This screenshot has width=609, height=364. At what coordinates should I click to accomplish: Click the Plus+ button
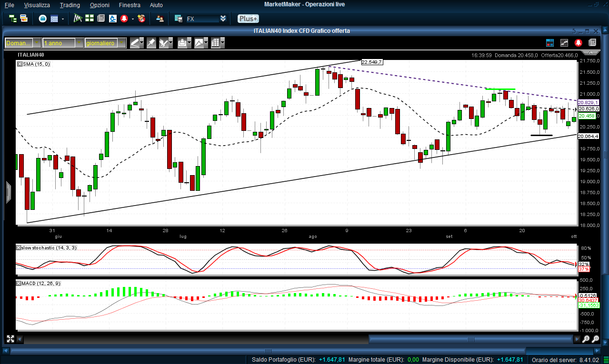[x=248, y=19]
